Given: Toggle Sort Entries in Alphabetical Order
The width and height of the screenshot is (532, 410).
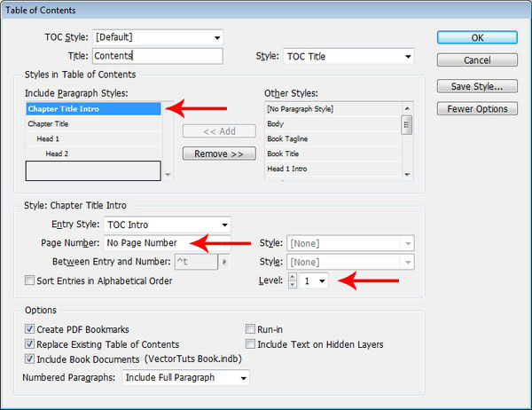Looking at the screenshot, I should pos(29,280).
